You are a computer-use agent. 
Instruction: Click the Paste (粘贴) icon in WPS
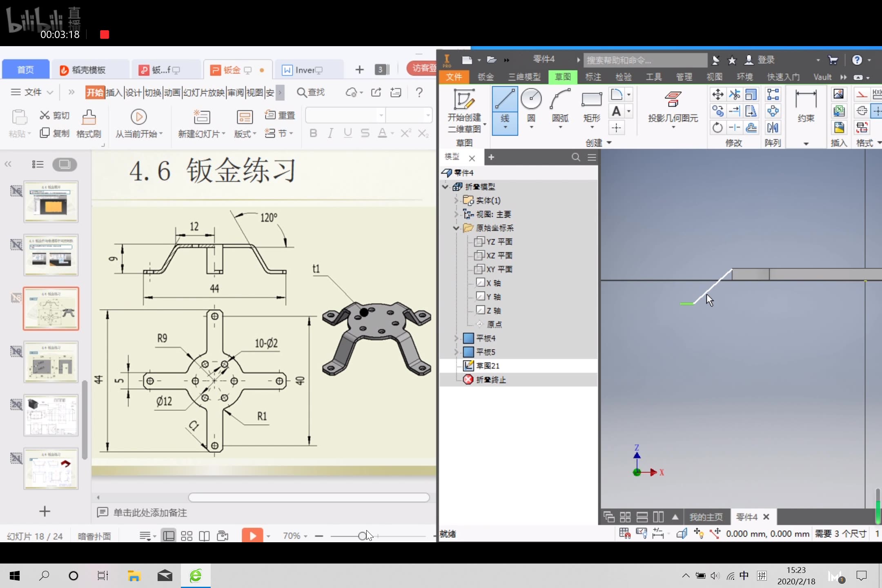pos(19,118)
